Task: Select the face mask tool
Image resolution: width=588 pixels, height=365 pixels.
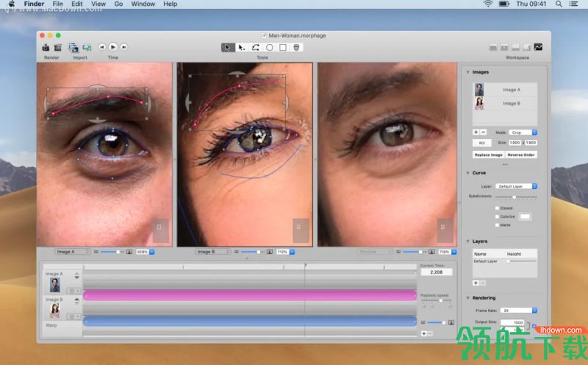Action: click(x=296, y=47)
